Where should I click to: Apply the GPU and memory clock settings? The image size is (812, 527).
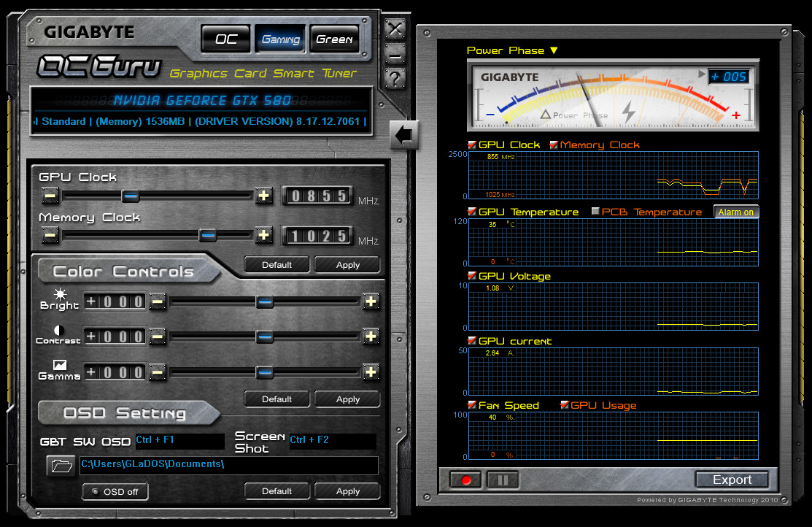347,265
